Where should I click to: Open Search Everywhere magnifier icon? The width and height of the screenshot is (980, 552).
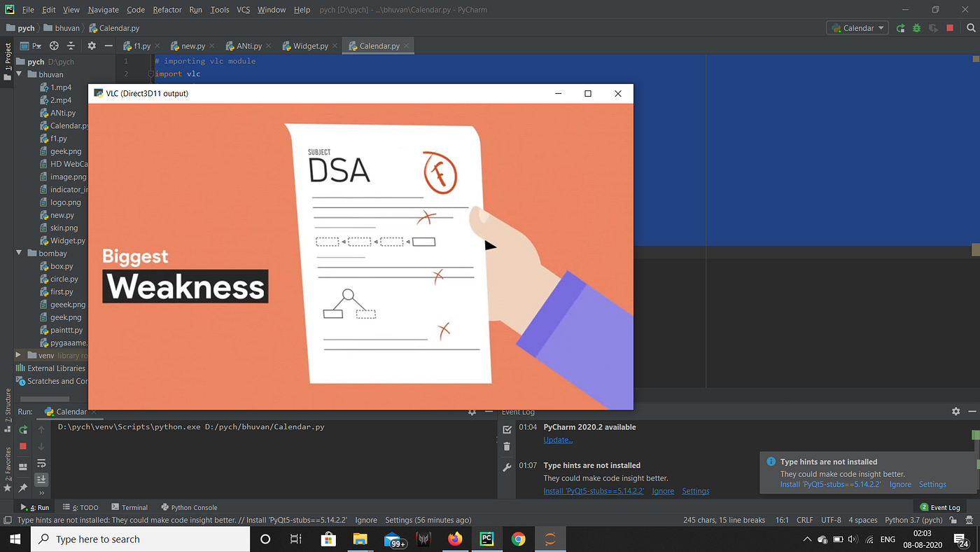pos(971,28)
